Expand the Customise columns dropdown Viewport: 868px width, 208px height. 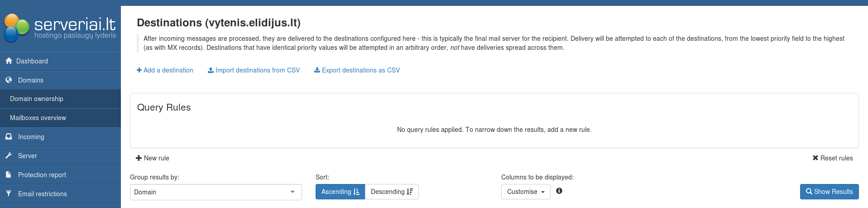(x=525, y=192)
